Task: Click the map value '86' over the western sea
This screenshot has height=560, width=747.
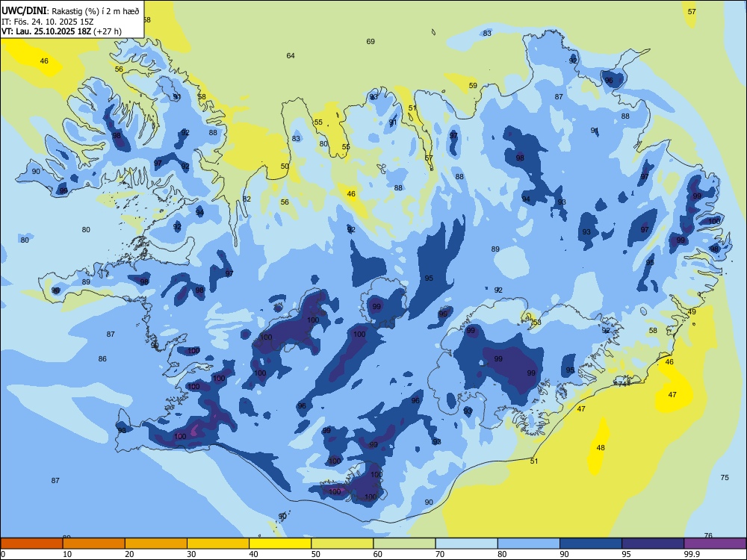Action: tap(102, 358)
